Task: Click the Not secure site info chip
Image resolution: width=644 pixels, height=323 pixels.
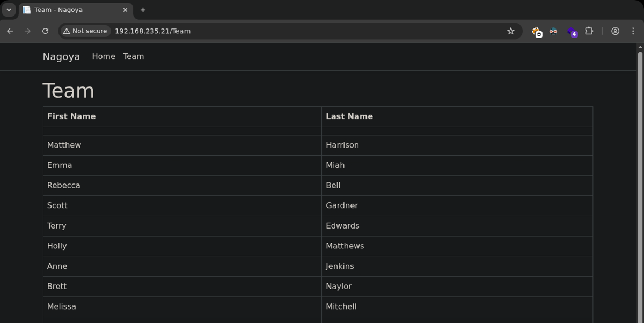Action: [x=85, y=31]
